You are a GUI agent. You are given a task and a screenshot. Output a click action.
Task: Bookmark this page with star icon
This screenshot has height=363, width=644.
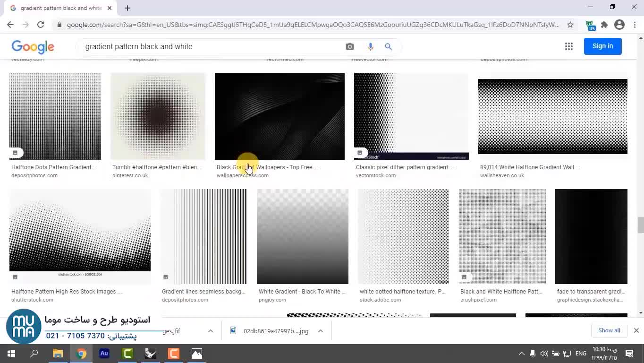point(570,25)
